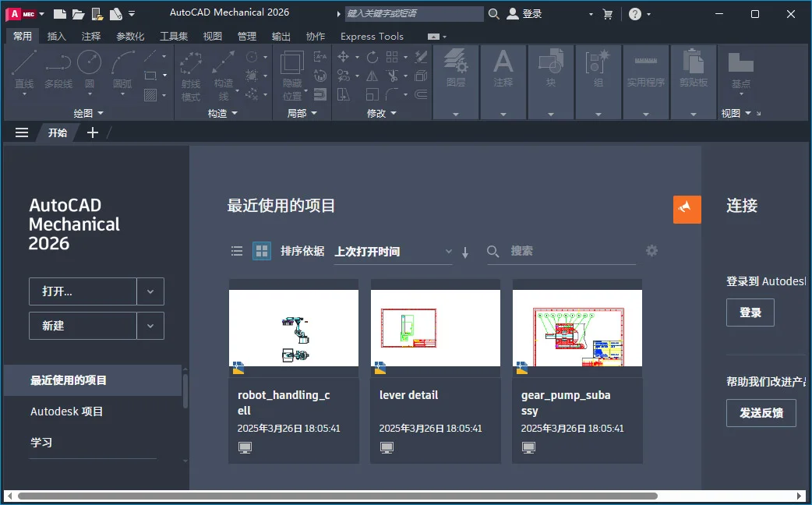Expand the Modify (修改) panel
This screenshot has height=505, width=812.
(381, 113)
